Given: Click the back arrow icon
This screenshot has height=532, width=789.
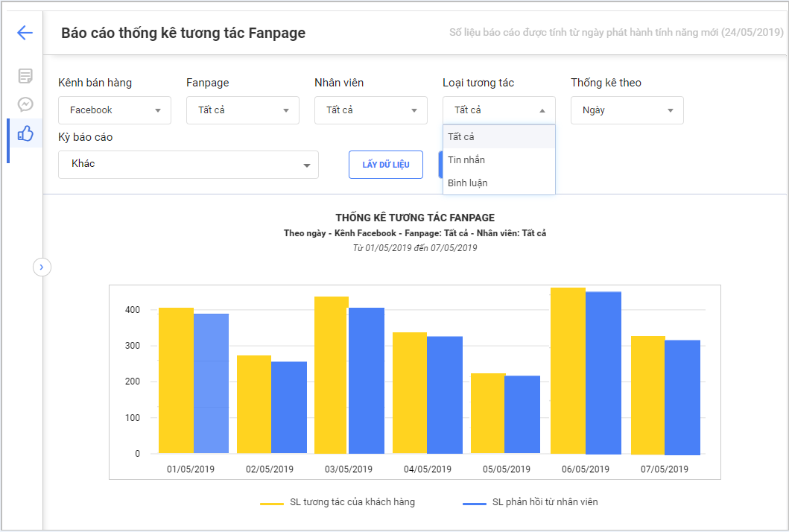Looking at the screenshot, I should pyautogui.click(x=25, y=33).
